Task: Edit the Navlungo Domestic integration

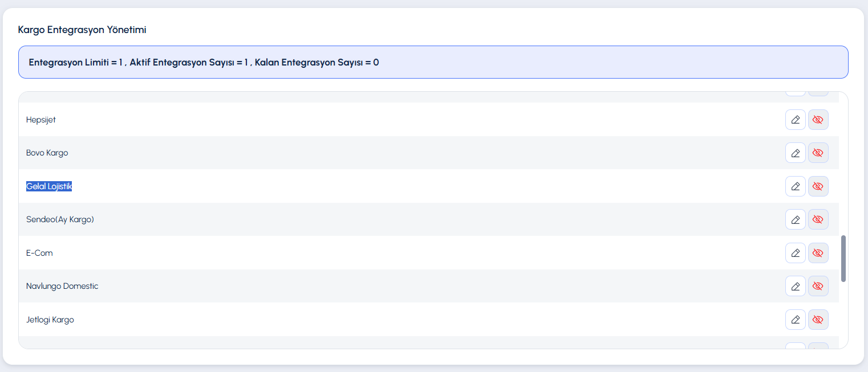Action: 795,286
